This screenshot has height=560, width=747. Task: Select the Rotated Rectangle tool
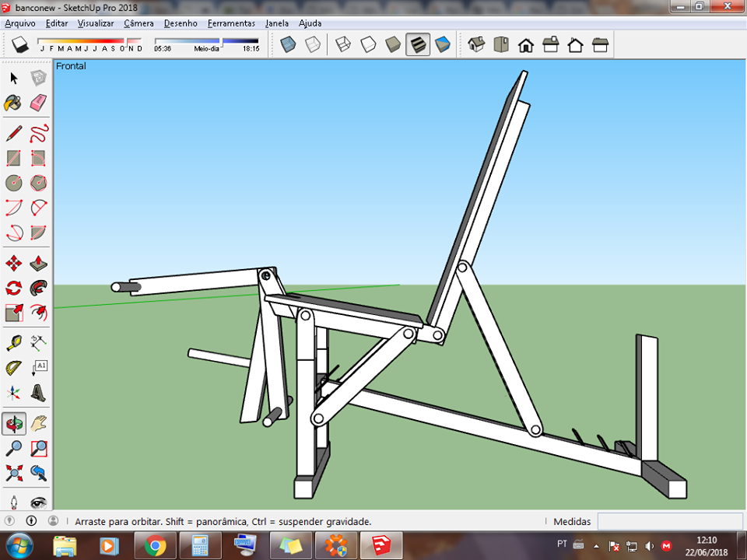pyautogui.click(x=39, y=159)
